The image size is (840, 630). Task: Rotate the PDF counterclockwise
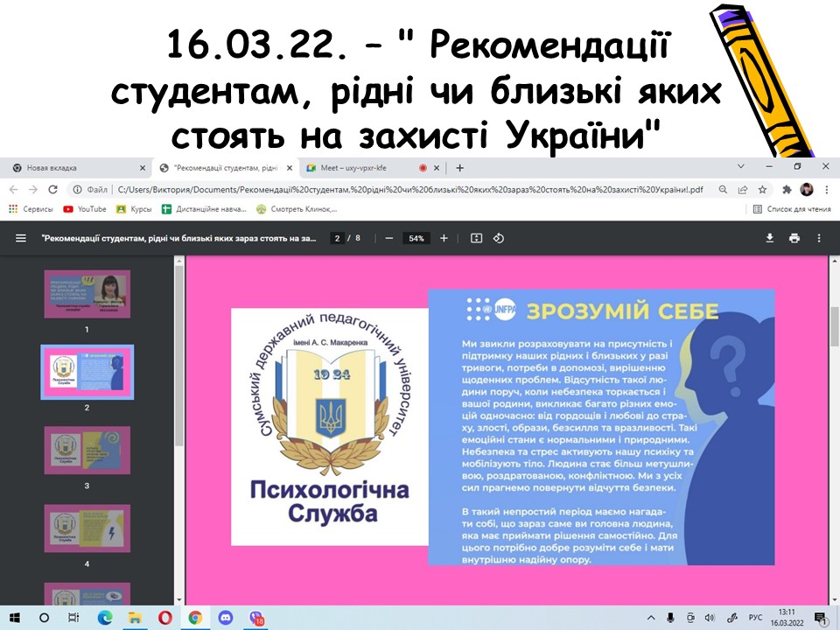point(498,238)
